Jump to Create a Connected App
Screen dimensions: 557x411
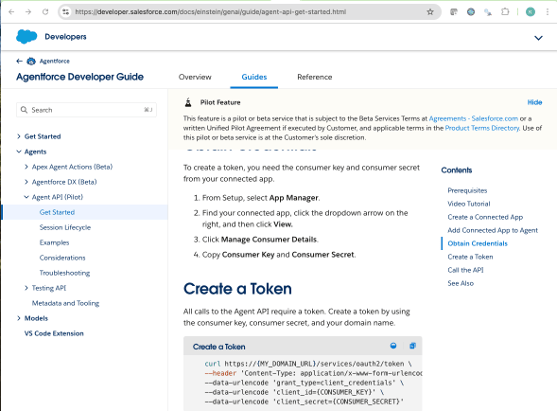click(x=485, y=217)
